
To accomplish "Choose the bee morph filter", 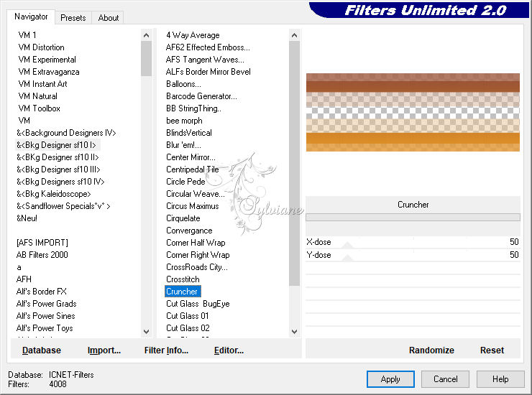I will [184, 121].
